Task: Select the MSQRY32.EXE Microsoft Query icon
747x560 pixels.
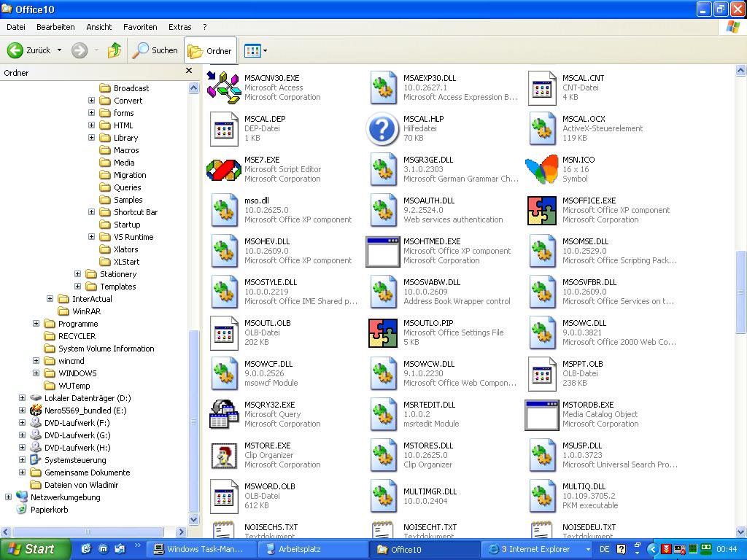Action: point(223,414)
